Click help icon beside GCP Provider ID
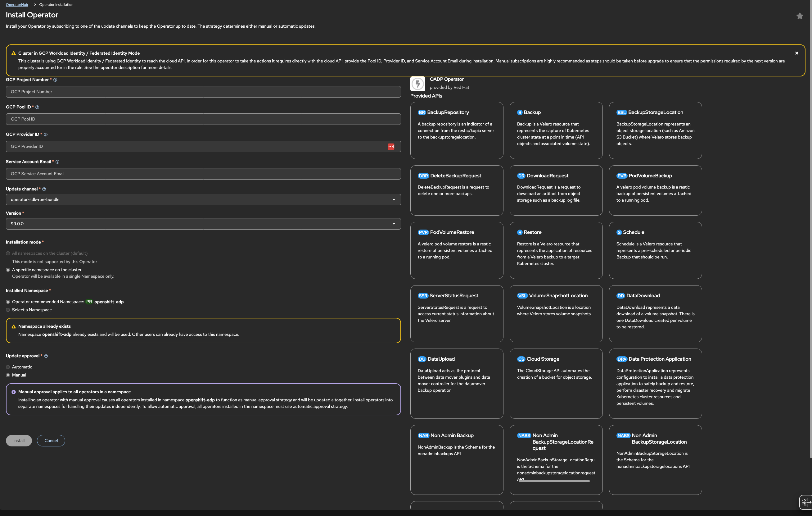 coord(46,135)
